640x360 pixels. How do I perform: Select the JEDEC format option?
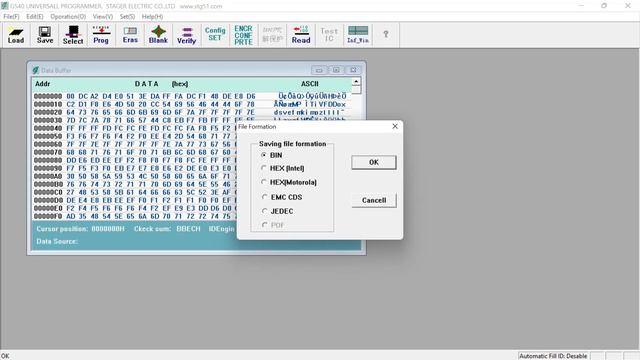(264, 211)
